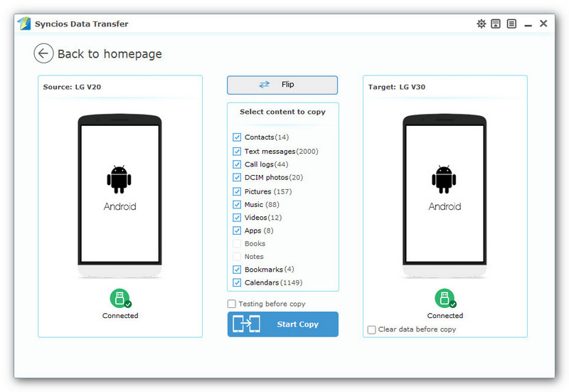This screenshot has height=392, width=569.
Task: Click the source LG V20 phone image
Action: 119,196
